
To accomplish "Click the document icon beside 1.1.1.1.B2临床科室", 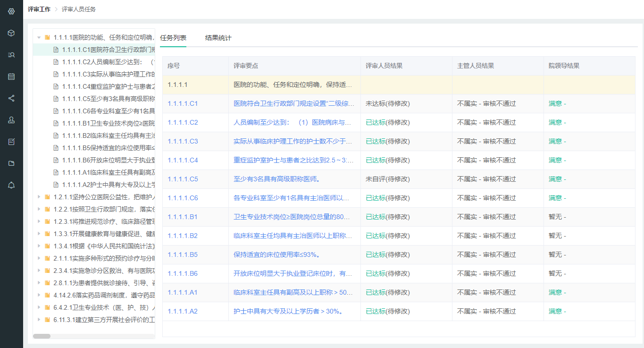I will (x=56, y=136).
